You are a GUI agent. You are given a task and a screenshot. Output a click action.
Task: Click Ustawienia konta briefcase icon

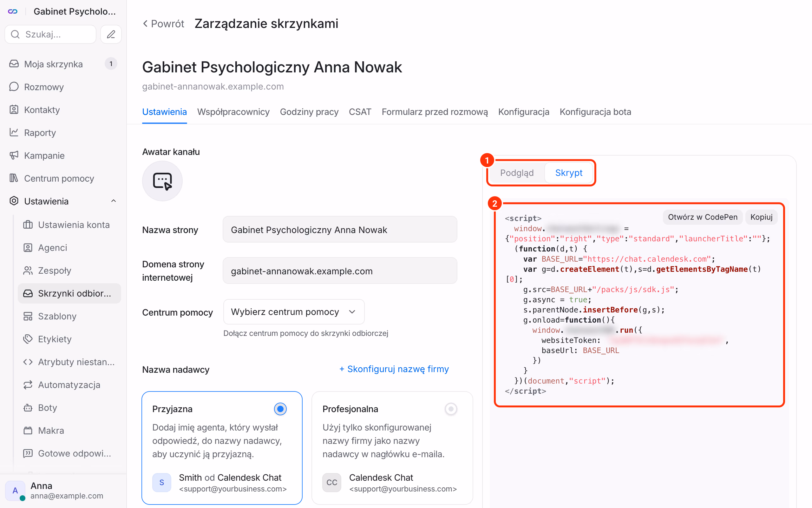28,224
